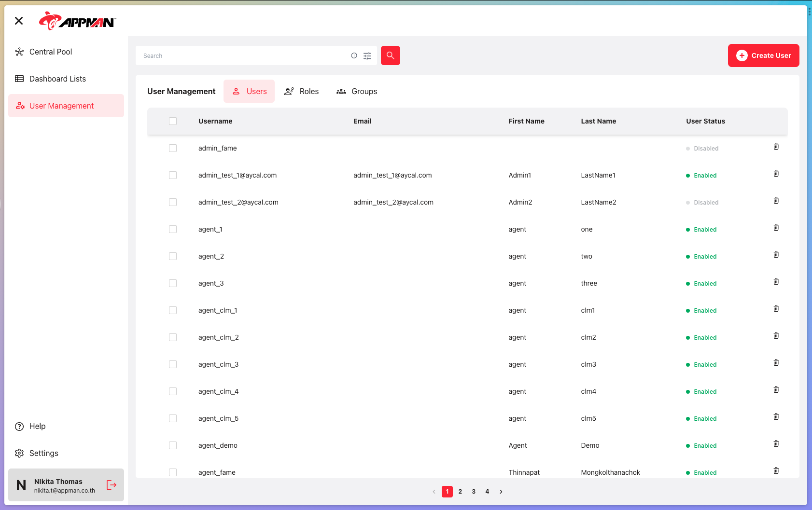
Task: Log out using the red exit icon
Action: (112, 485)
